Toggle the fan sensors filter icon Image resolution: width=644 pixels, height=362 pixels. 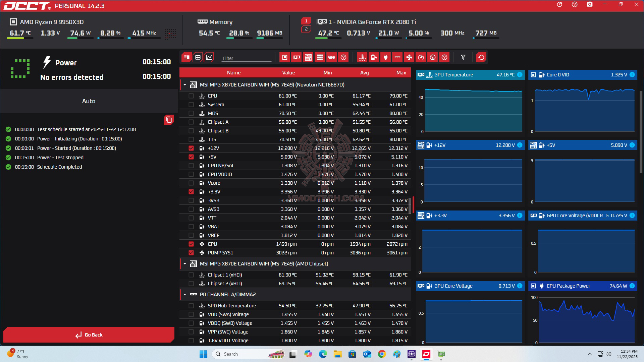(409, 57)
